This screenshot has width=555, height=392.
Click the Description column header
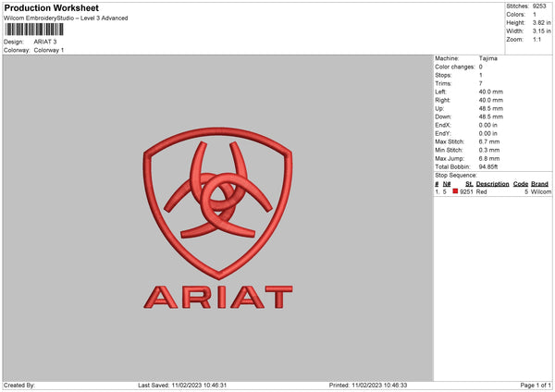(x=492, y=184)
